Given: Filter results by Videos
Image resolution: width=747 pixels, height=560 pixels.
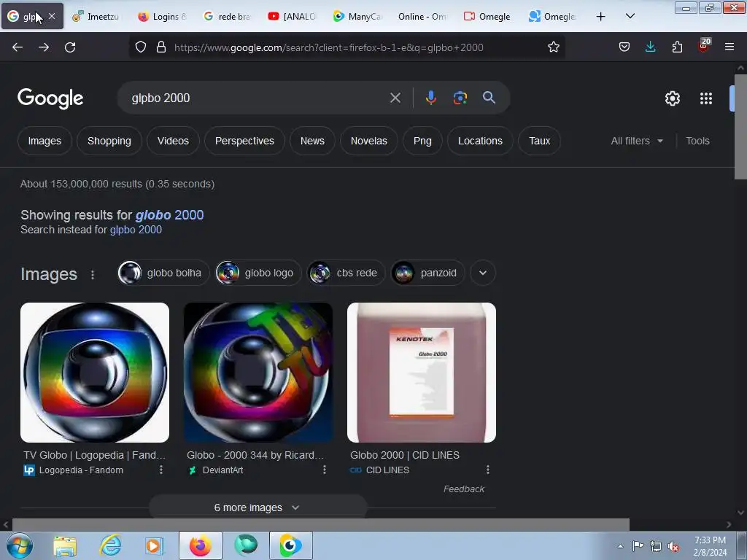Looking at the screenshot, I should point(173,141).
